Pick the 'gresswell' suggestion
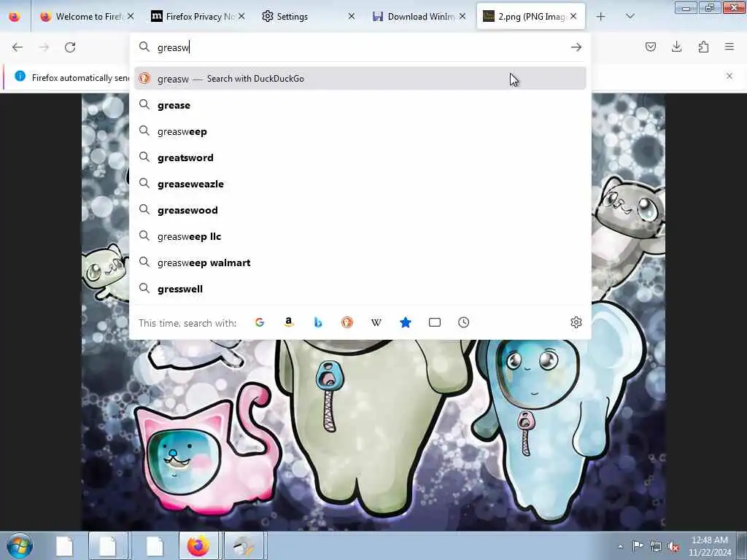 coord(360,289)
